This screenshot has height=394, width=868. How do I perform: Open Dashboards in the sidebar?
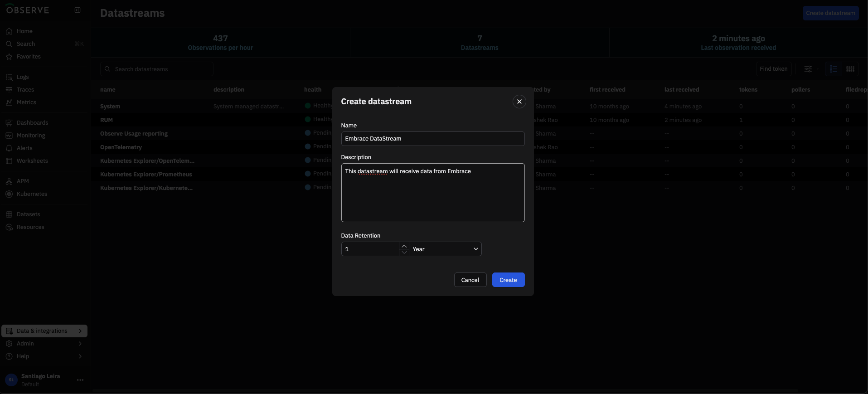(x=32, y=123)
